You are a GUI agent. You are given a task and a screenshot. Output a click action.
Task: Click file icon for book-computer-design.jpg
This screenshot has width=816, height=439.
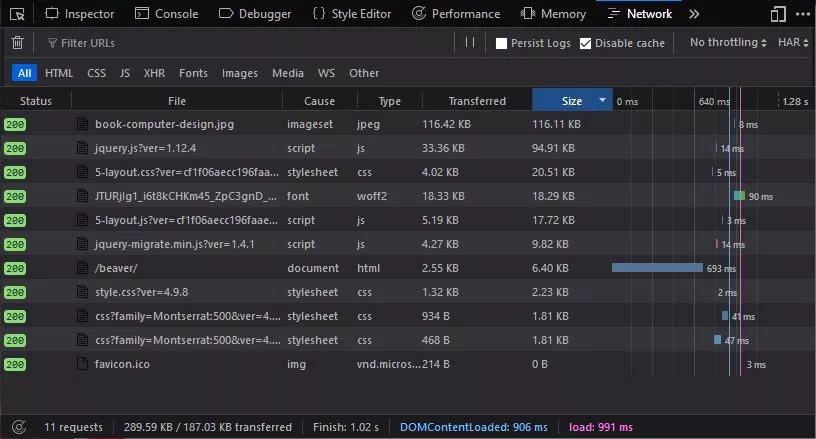(x=84, y=124)
